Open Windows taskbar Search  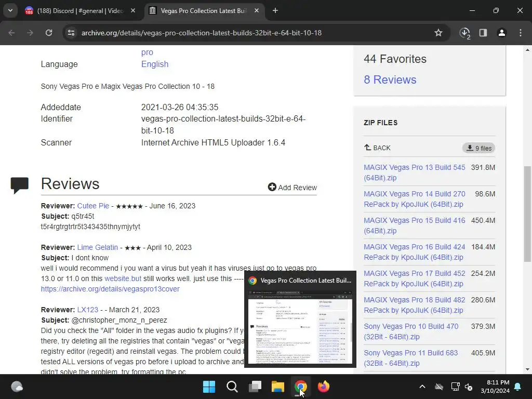[x=232, y=387]
